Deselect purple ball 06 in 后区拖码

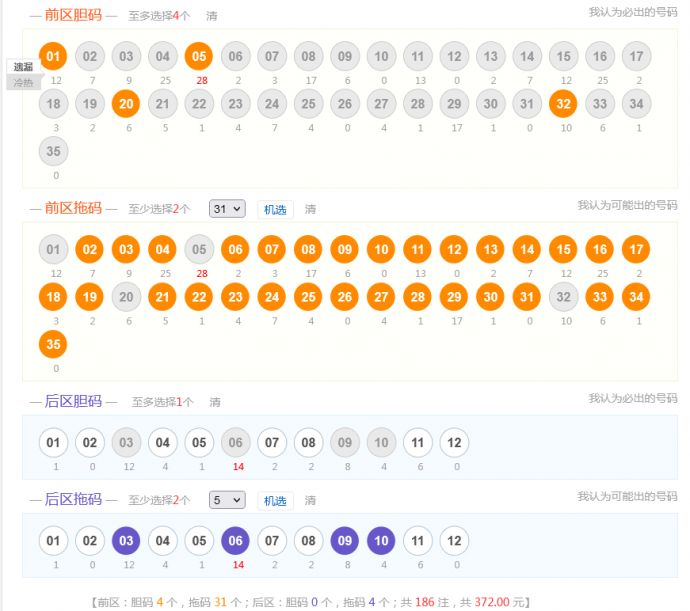[235, 541]
